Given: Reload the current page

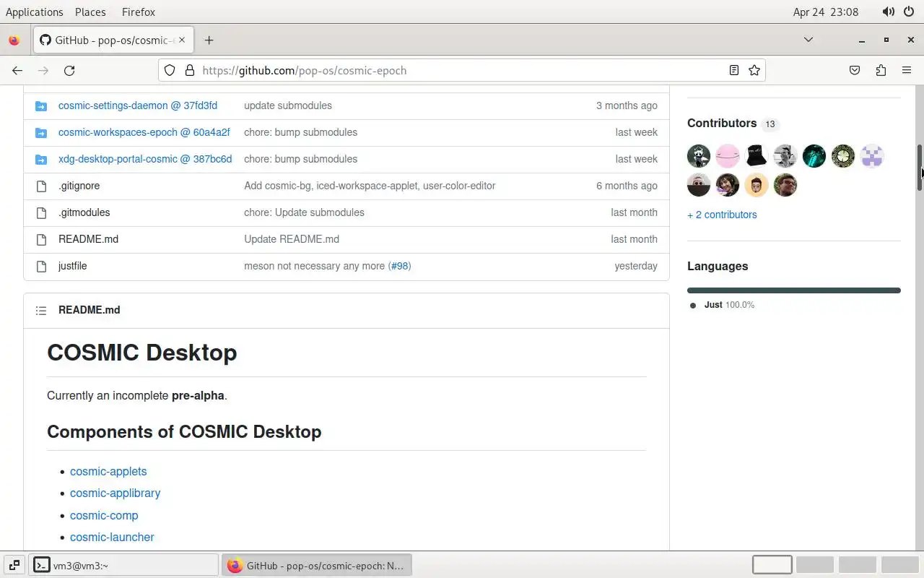Looking at the screenshot, I should [x=69, y=70].
